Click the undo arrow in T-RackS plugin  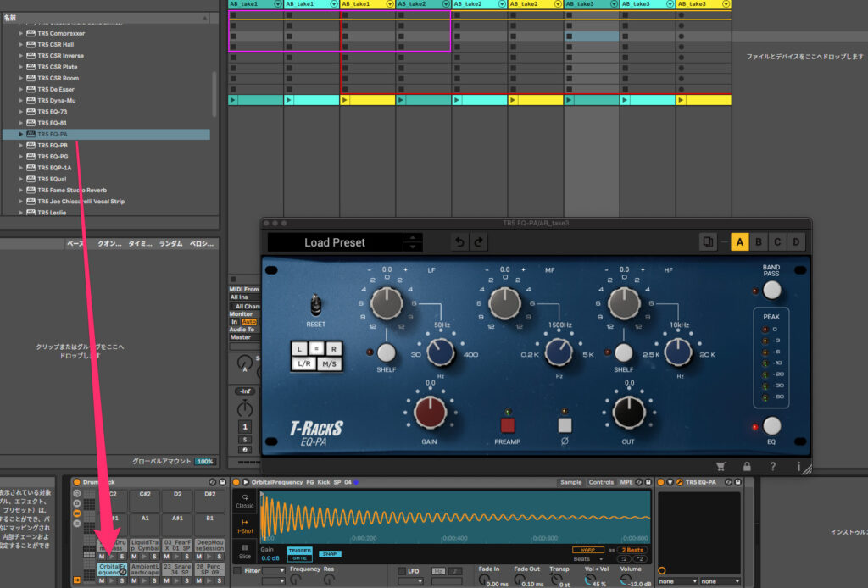pyautogui.click(x=458, y=242)
